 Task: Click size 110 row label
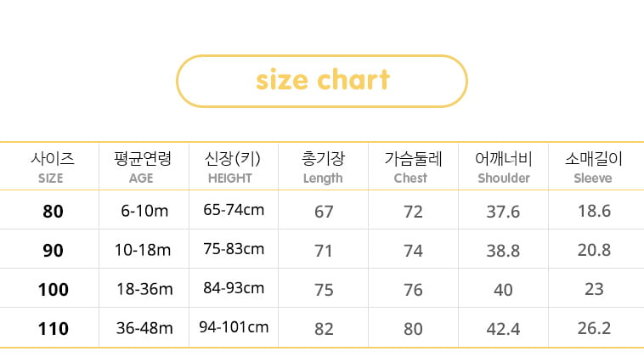54,329
